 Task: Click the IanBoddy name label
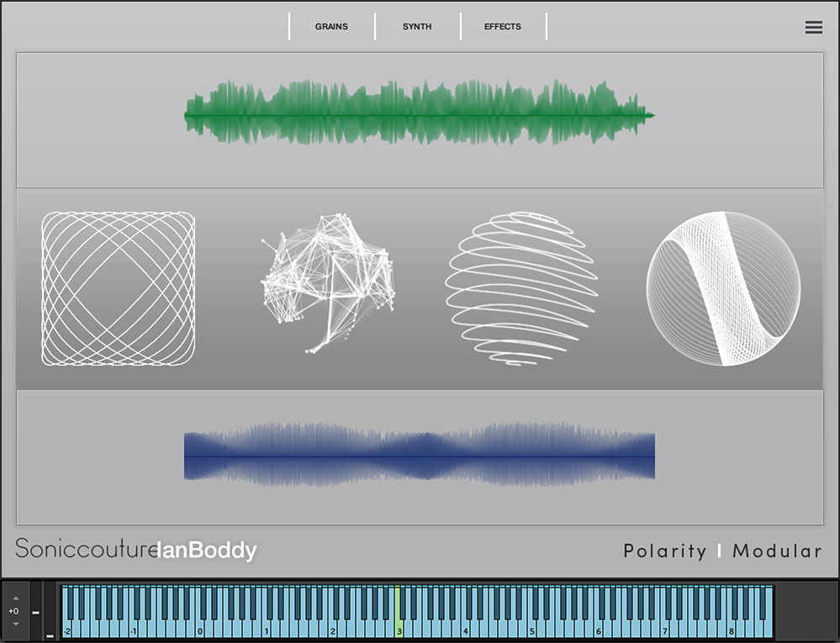coord(207,551)
